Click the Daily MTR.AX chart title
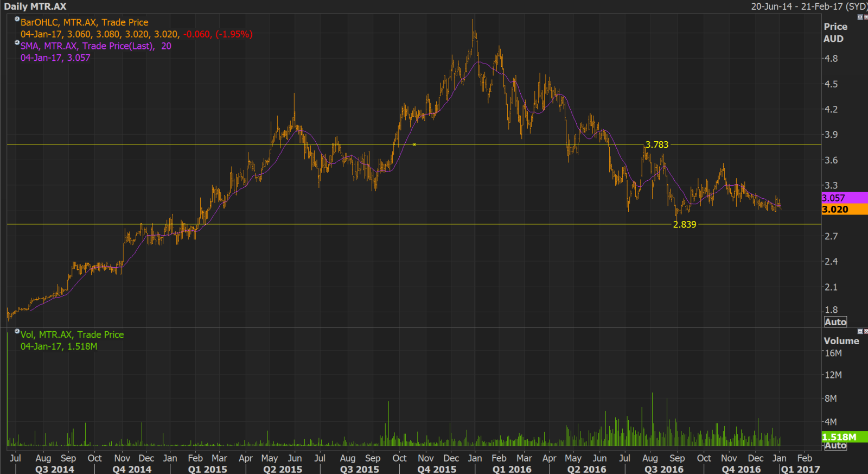The image size is (868, 474). [35, 7]
